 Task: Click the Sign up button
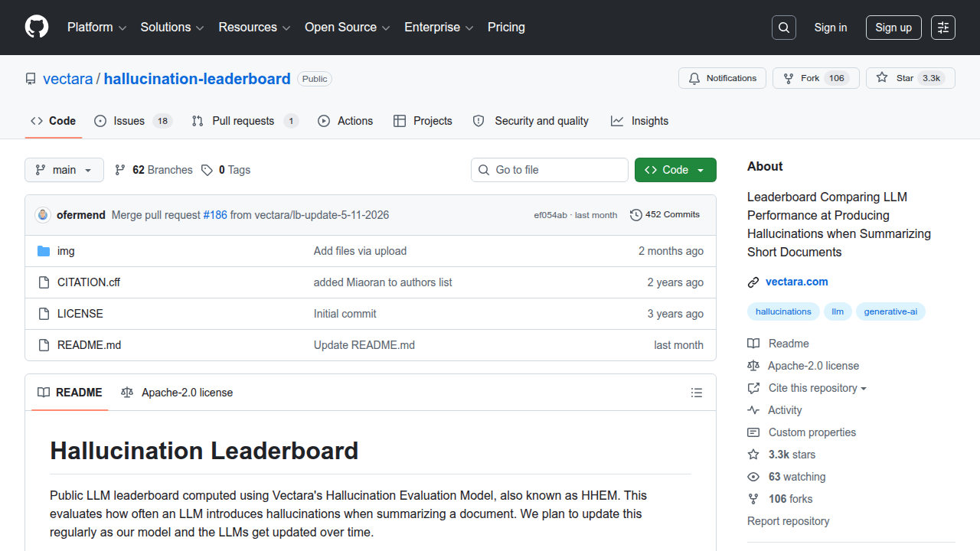[893, 28]
